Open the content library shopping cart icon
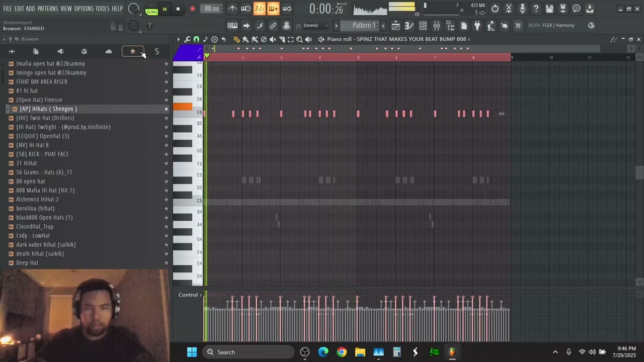644x362 pixels. click(x=518, y=26)
